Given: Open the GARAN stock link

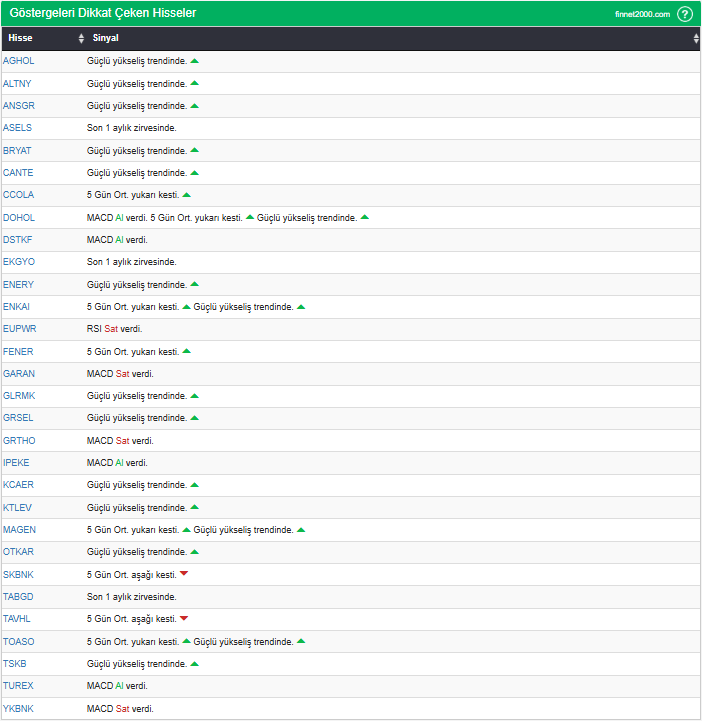Looking at the screenshot, I should pyautogui.click(x=18, y=373).
